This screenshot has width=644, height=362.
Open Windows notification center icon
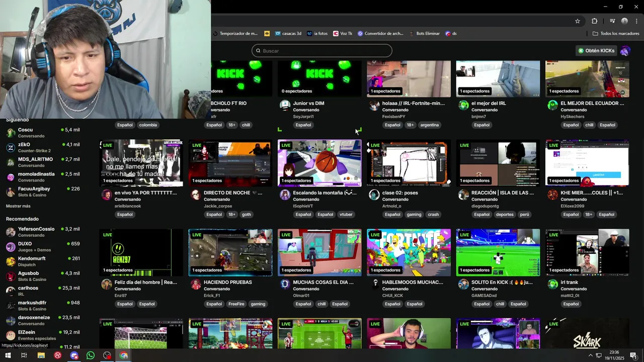[x=633, y=355]
